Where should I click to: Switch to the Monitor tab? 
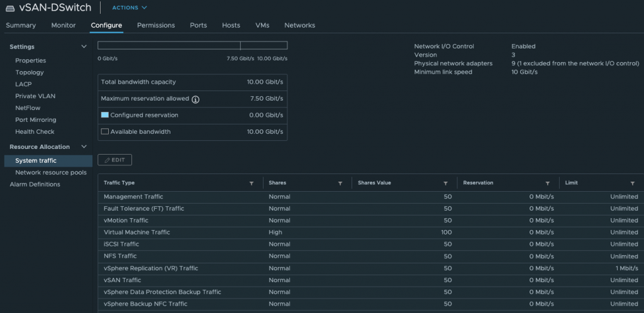click(x=64, y=25)
